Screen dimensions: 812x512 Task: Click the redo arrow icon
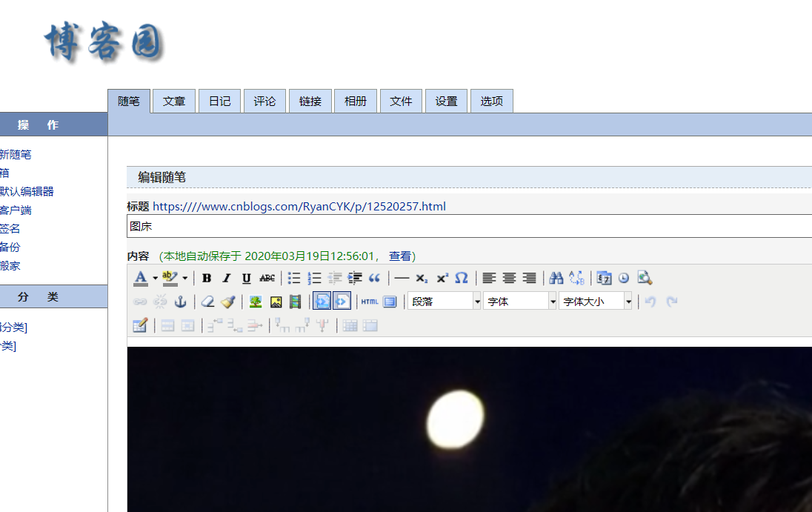click(671, 302)
